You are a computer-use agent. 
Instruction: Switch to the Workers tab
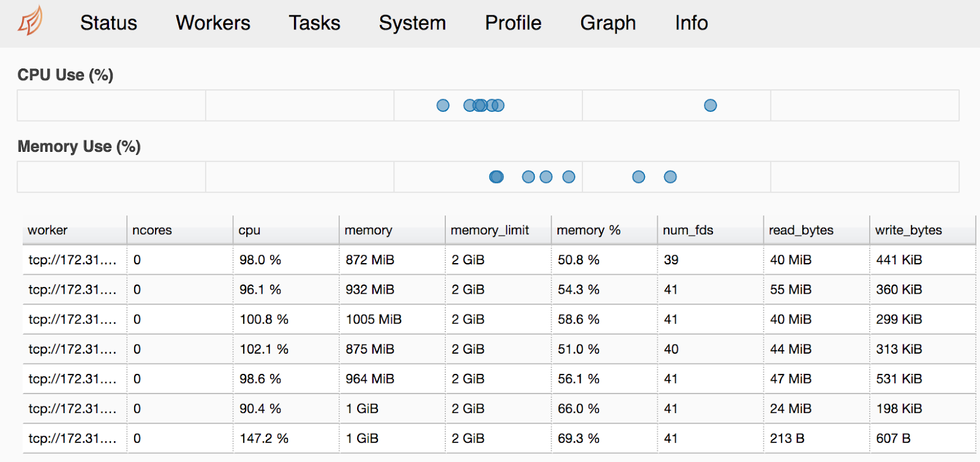(x=213, y=23)
